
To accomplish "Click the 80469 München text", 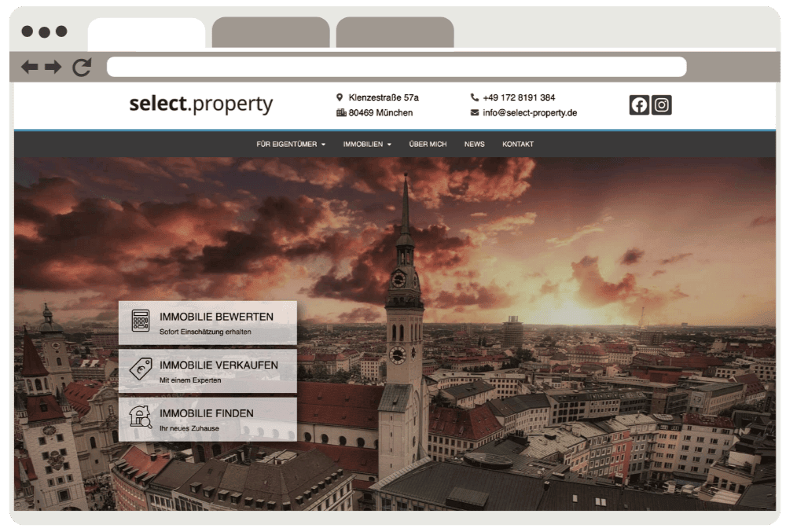I will 380,112.
